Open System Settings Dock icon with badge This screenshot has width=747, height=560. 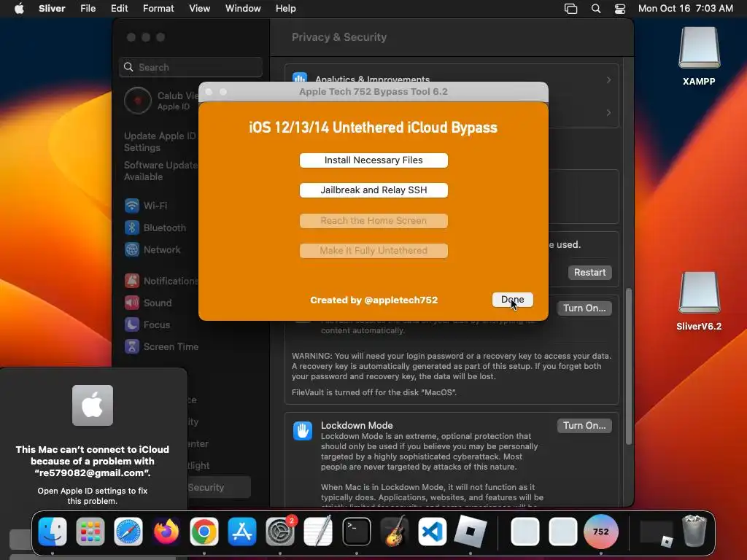tap(280, 532)
